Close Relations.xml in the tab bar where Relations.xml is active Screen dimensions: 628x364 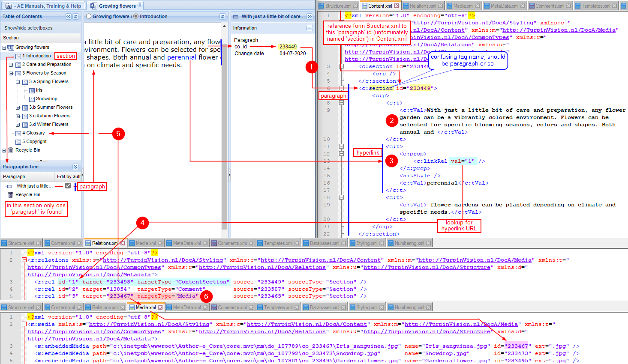(123, 243)
